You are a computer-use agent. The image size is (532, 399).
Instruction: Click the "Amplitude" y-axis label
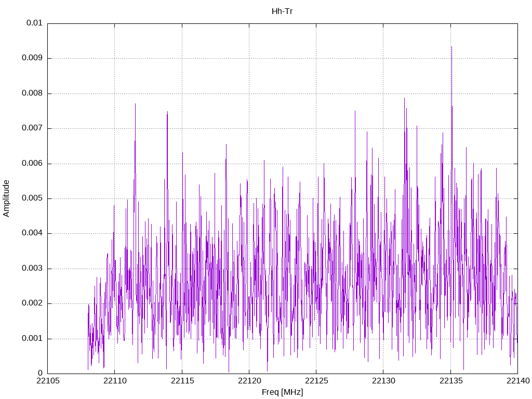coord(6,198)
